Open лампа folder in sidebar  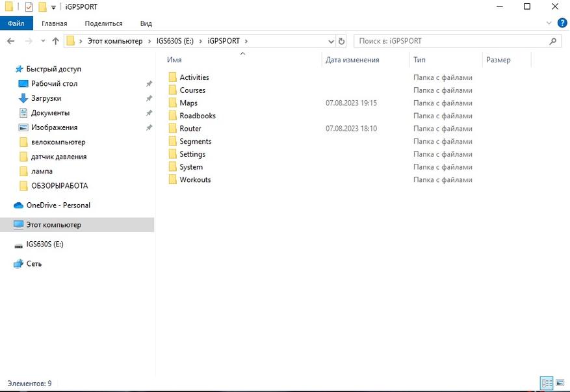point(42,171)
